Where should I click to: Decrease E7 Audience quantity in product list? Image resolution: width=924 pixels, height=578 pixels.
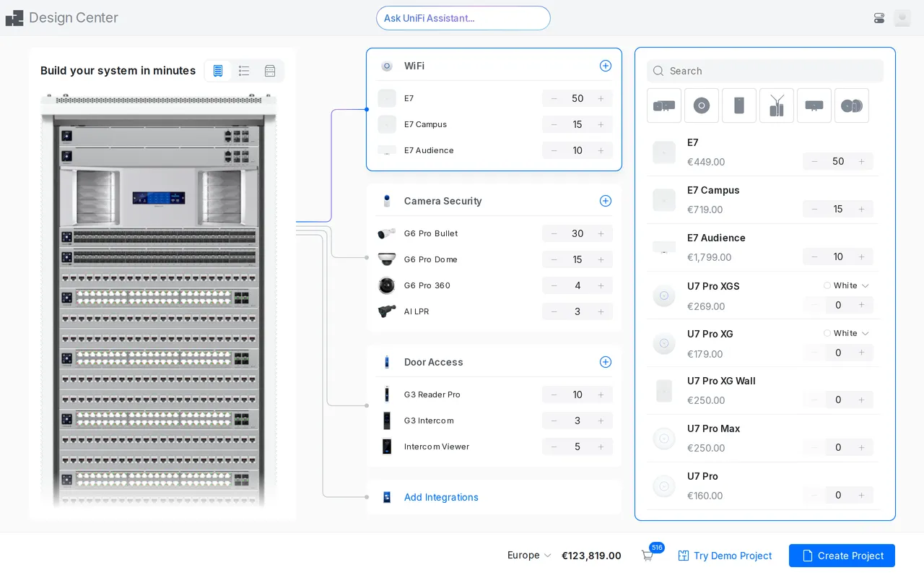815,256
